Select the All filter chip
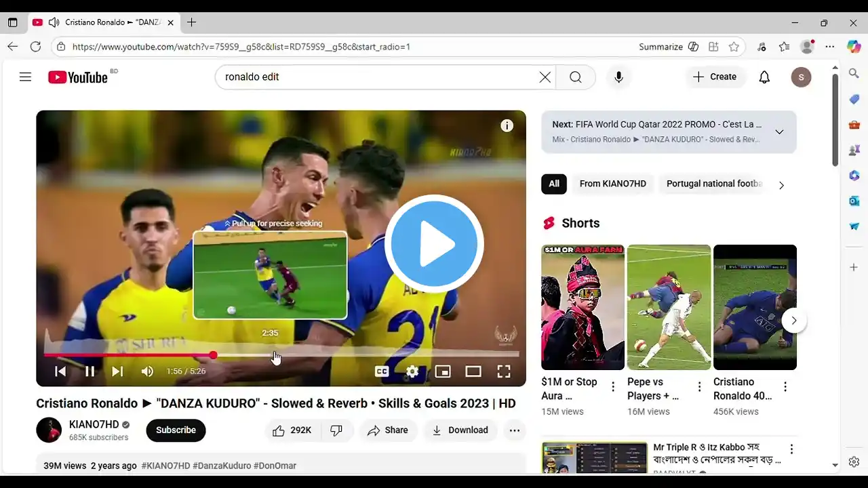Image resolution: width=868 pixels, height=488 pixels. point(554,184)
